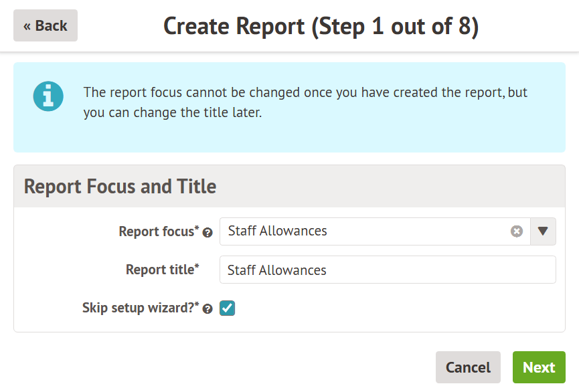The width and height of the screenshot is (579, 392).
Task: Click the 'Report title' field label
Action: point(160,270)
